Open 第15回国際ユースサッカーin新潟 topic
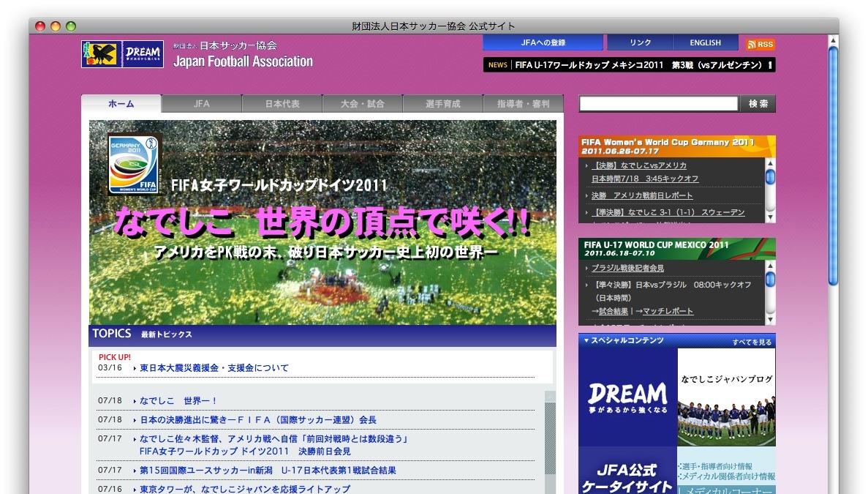This screenshot has width=868, height=494. [x=268, y=470]
